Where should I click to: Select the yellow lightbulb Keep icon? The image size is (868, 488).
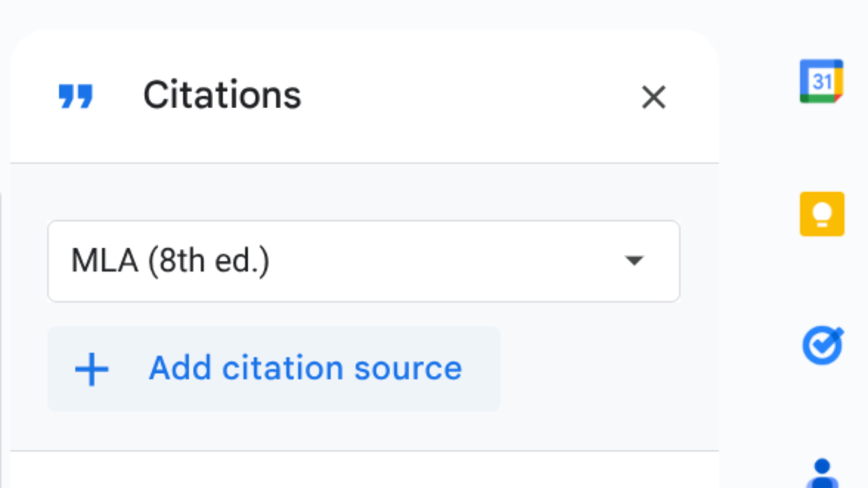click(822, 214)
